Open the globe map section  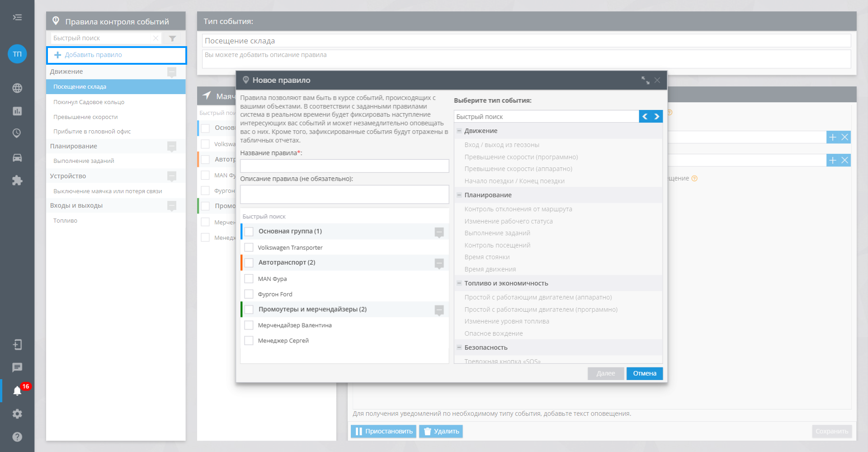pyautogui.click(x=17, y=88)
